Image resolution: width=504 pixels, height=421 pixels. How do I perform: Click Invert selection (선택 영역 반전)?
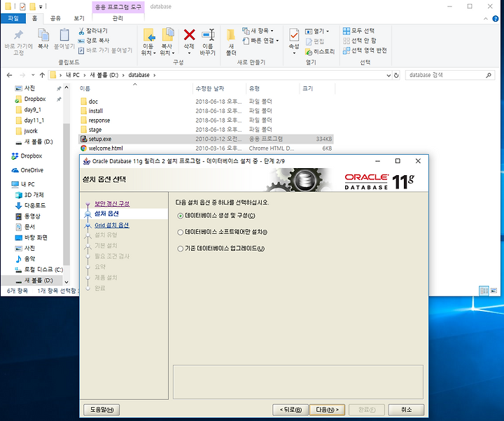click(x=365, y=50)
